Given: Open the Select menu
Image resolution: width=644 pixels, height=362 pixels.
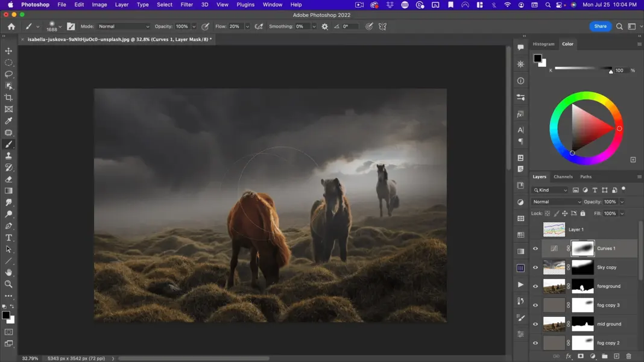Looking at the screenshot, I should 164,4.
